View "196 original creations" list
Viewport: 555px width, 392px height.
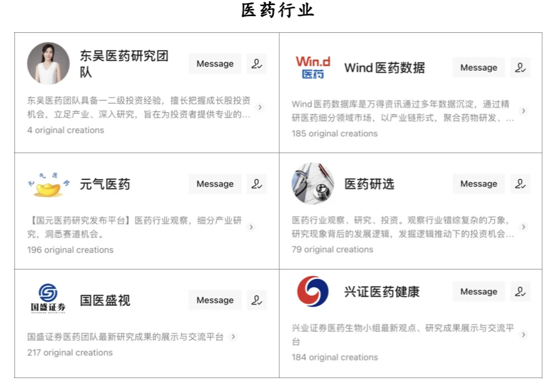70,250
